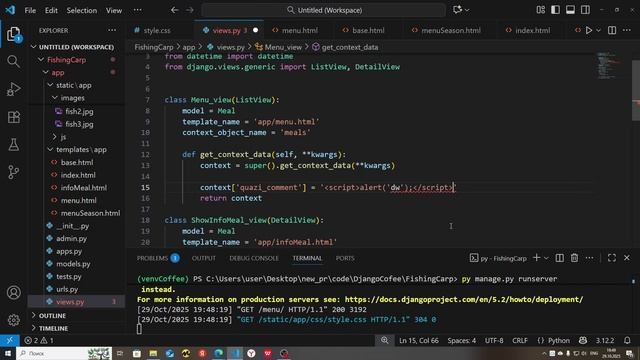This screenshot has width=640, height=360.
Task: Switch to the style.css editor tab
Action: 157,30
